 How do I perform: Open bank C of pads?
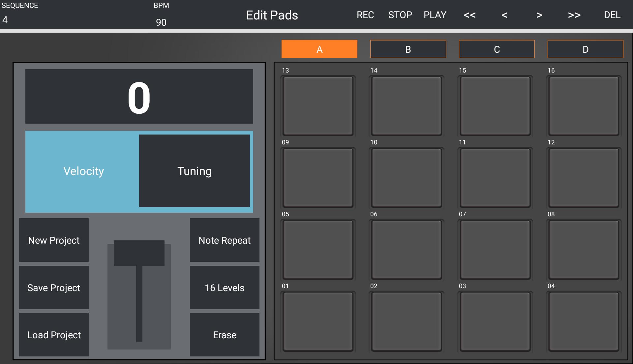(497, 49)
